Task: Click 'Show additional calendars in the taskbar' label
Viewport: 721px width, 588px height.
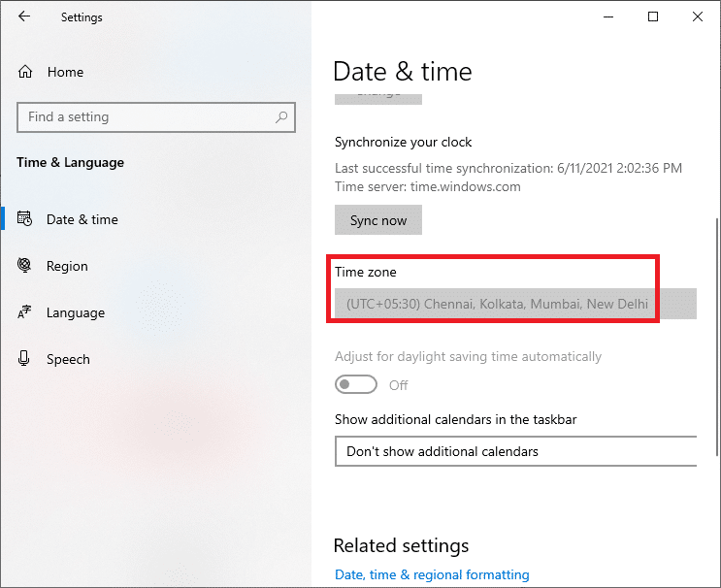Action: [x=455, y=419]
